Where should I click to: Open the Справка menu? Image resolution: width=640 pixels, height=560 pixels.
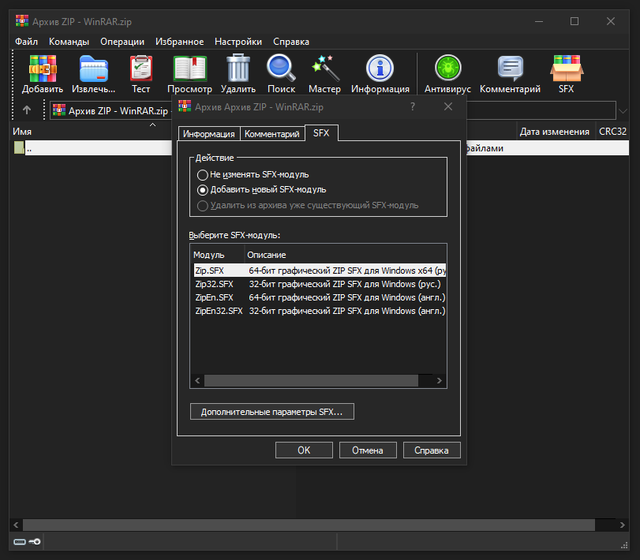[x=291, y=42]
